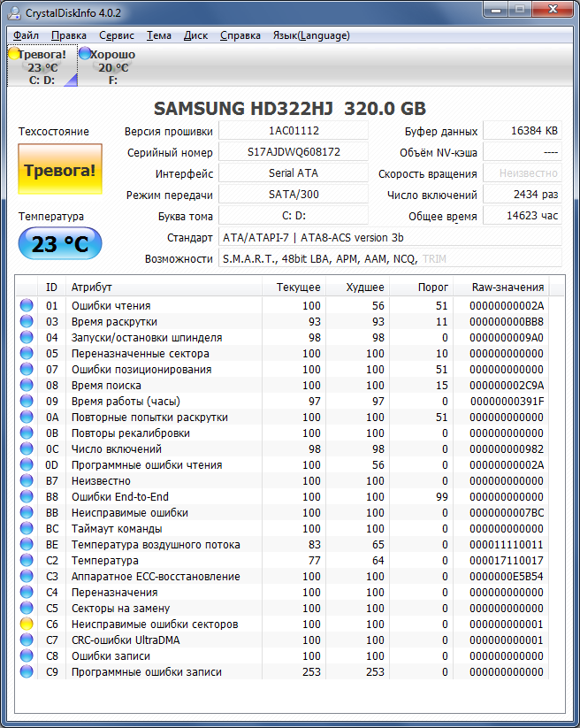The width and height of the screenshot is (580, 728).
Task: Click the total hours field 14623 час
Action: click(523, 216)
